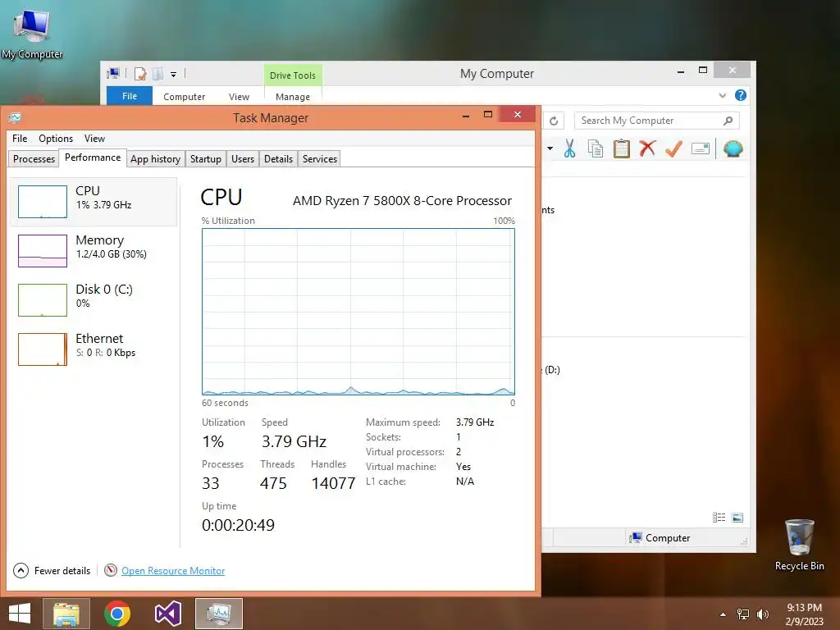Select the Disk 0 (C:) performance item
The height and width of the screenshot is (630, 840).
[94, 300]
